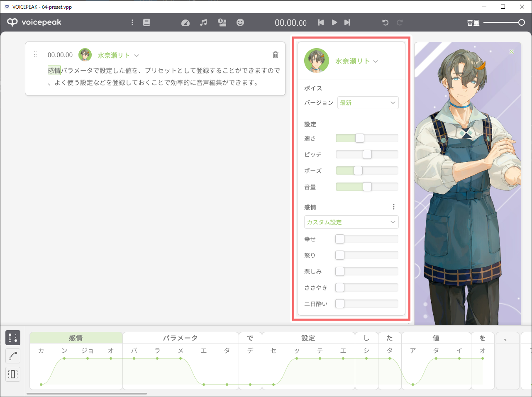Select the し word segment
The height and width of the screenshot is (397, 532).
(366, 338)
